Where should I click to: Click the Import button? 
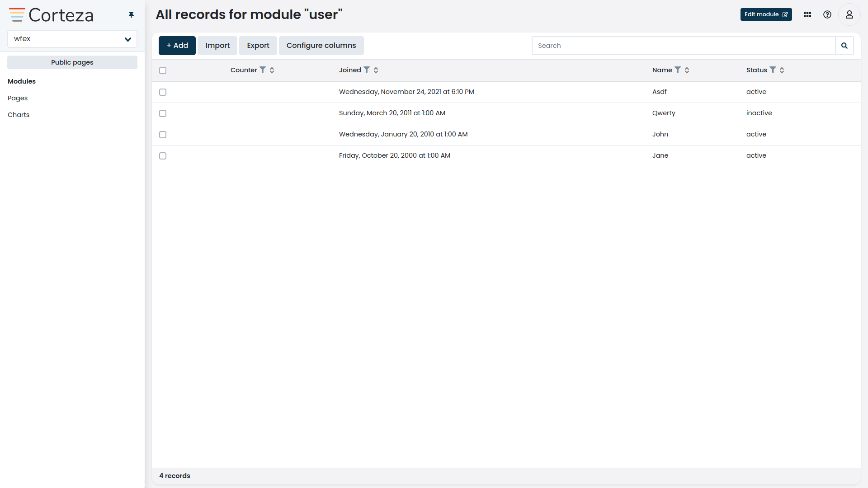(217, 46)
